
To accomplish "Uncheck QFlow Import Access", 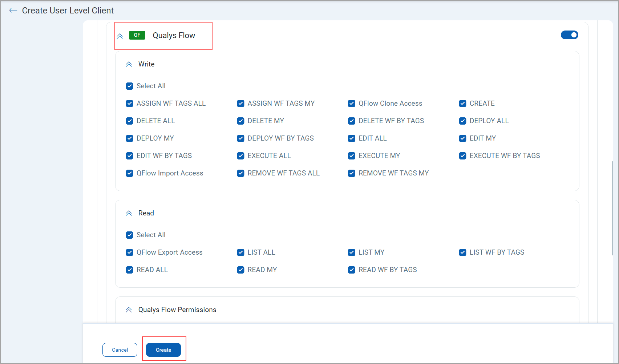I will tap(130, 173).
